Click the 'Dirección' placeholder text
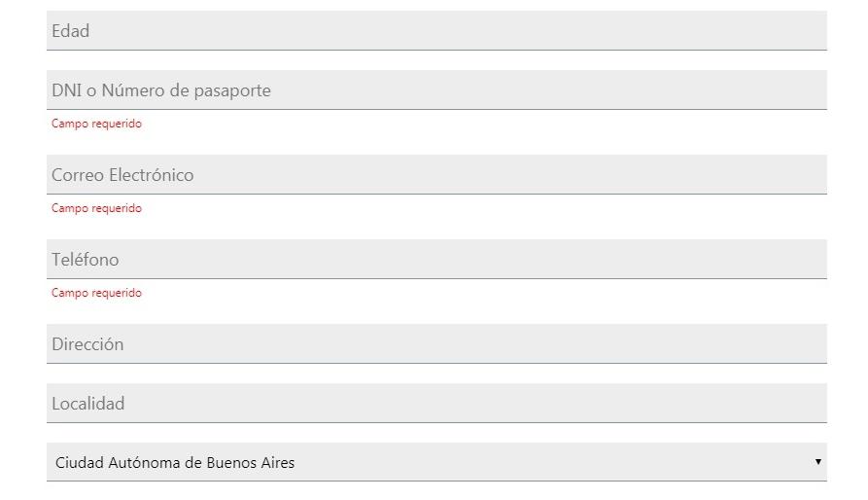The width and height of the screenshot is (868, 500). pyautogui.click(x=87, y=344)
